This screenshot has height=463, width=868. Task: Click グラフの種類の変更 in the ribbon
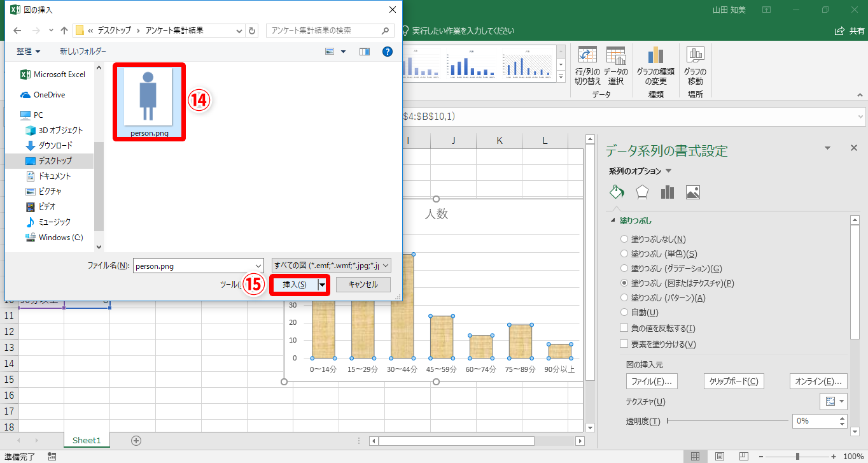[655, 66]
